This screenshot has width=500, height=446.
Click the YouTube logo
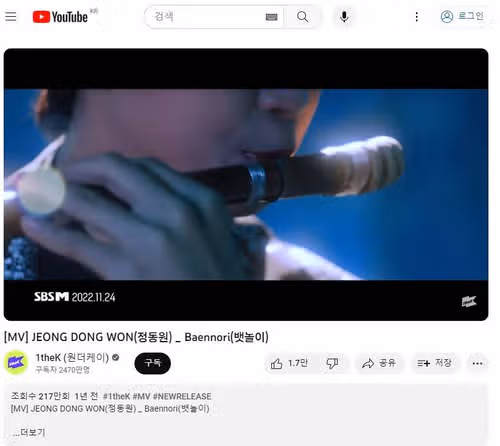click(60, 17)
